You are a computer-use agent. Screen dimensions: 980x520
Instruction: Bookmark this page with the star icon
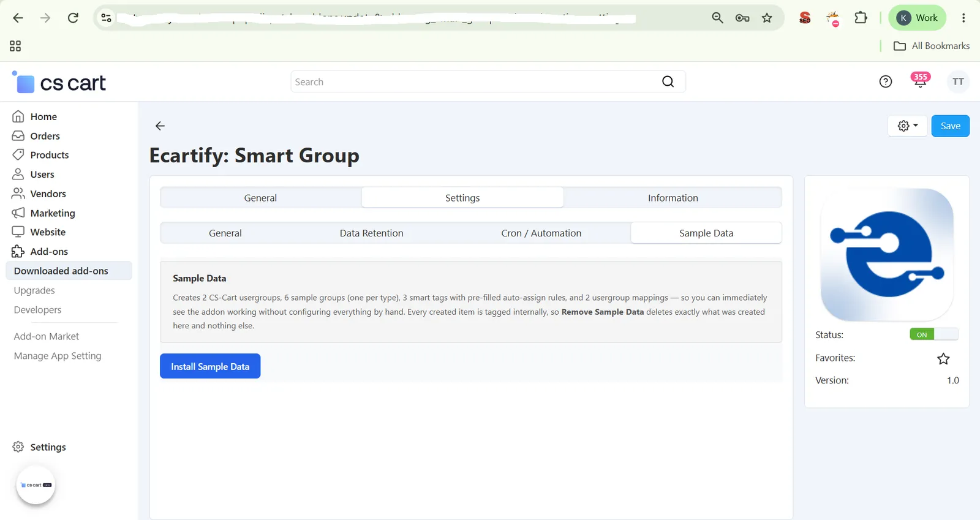tap(767, 18)
